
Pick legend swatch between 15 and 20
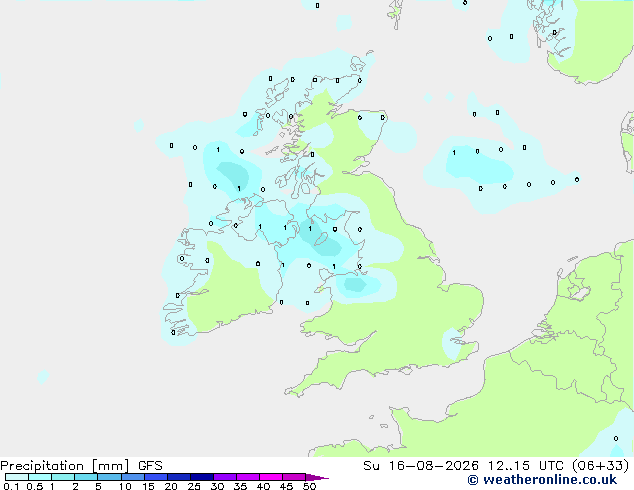(156, 477)
